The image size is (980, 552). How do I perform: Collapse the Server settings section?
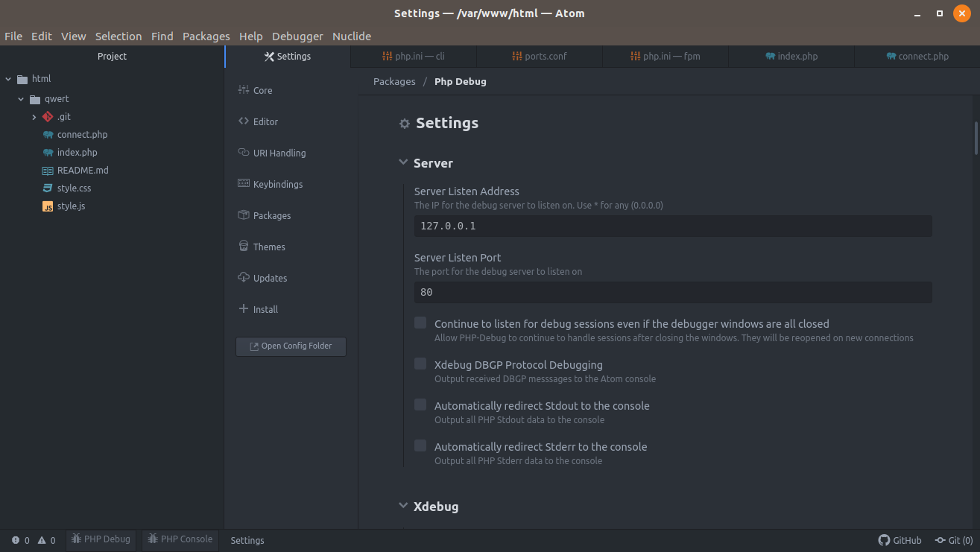[403, 162]
